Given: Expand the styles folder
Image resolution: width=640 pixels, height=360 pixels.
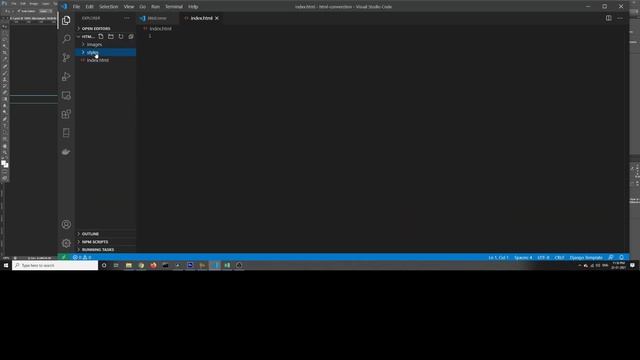Looking at the screenshot, I should (x=105, y=52).
